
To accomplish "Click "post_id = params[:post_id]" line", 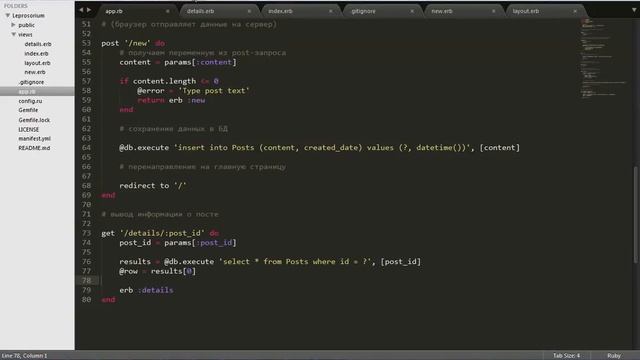I will pos(178,243).
